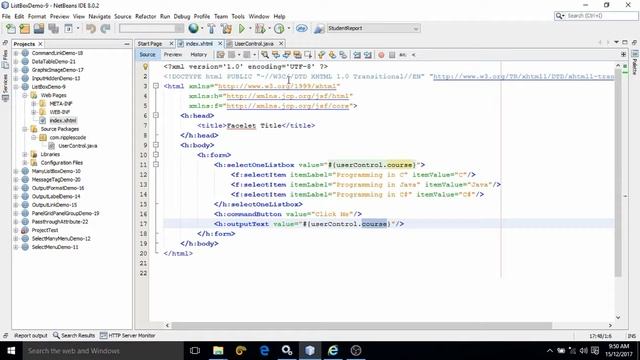Open the HTTP Server Monitor panel
The width and height of the screenshot is (640, 360).
pos(127,336)
